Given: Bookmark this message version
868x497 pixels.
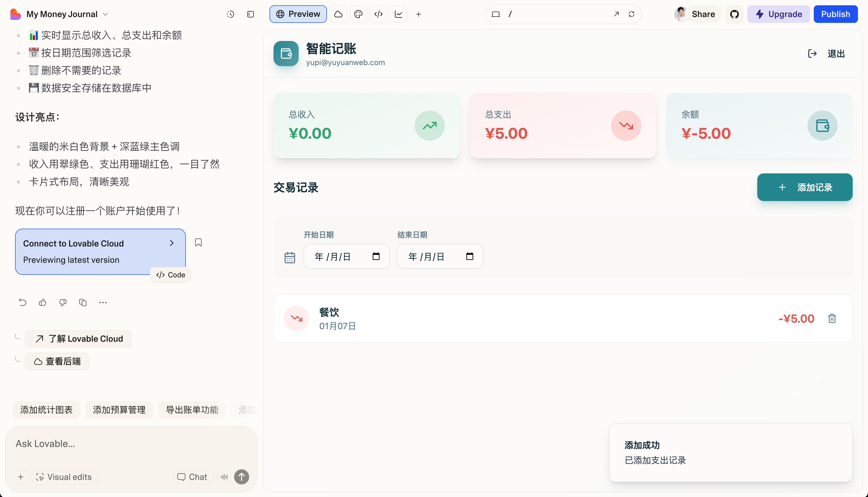Looking at the screenshot, I should coord(198,242).
